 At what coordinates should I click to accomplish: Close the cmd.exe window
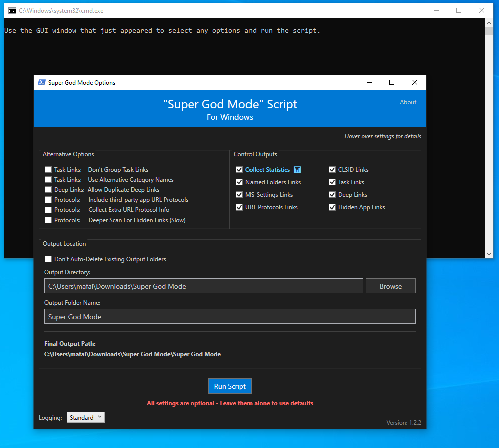click(x=482, y=10)
